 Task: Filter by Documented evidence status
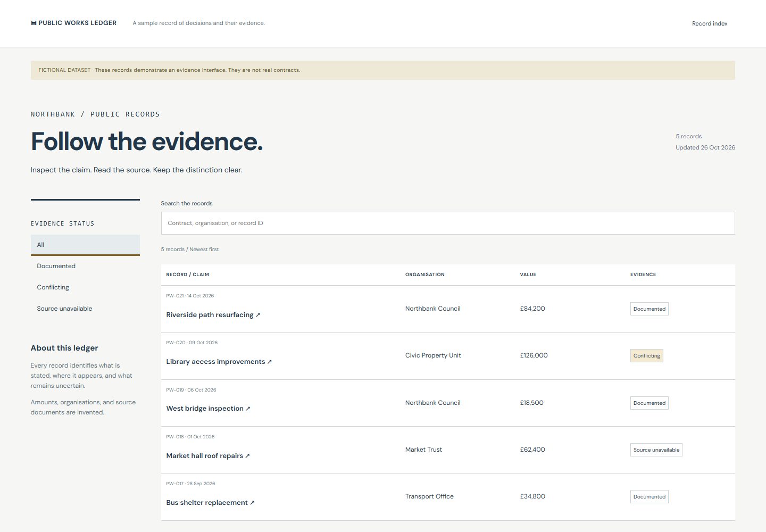tap(85, 266)
